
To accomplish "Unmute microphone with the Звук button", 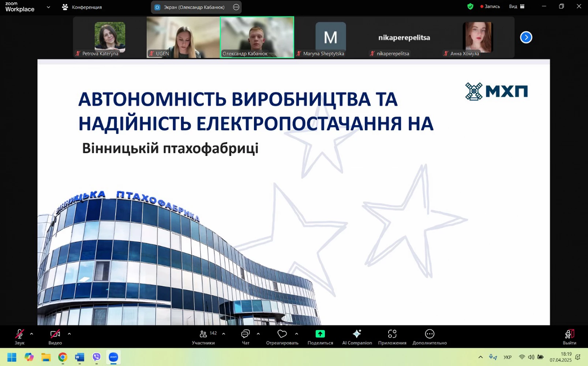I will (x=19, y=337).
